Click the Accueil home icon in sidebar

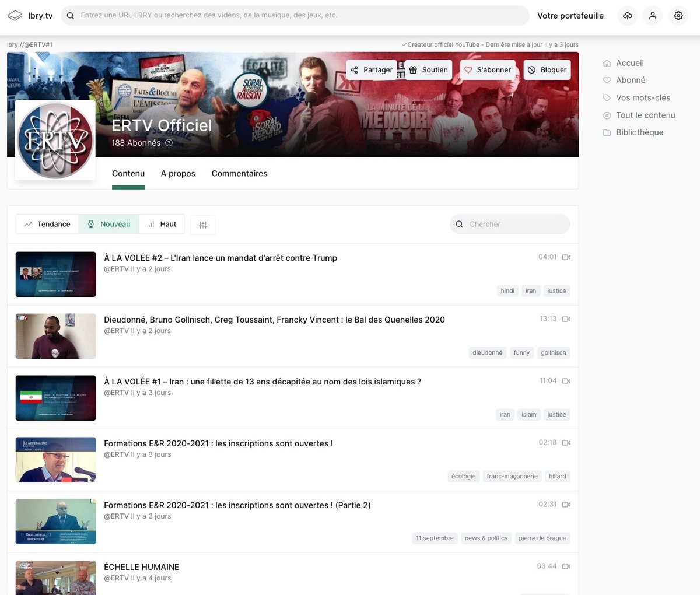[x=607, y=63]
